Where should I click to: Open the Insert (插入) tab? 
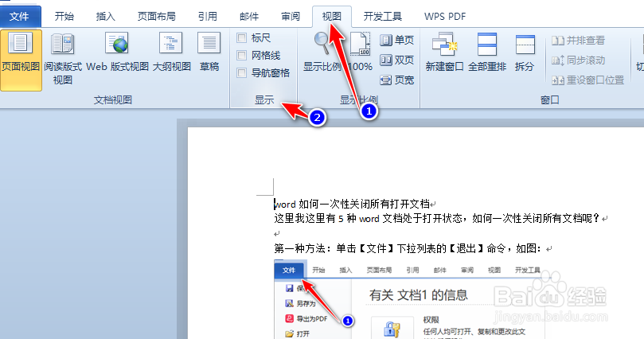click(x=106, y=17)
